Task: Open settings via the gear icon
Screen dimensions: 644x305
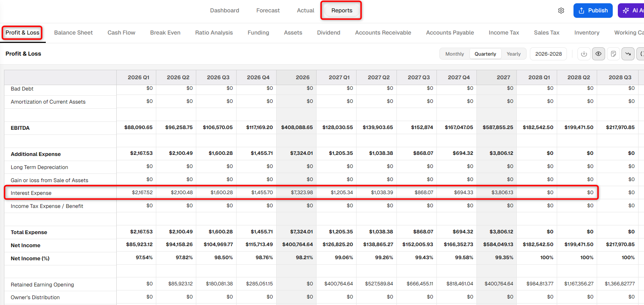Action: pyautogui.click(x=561, y=11)
